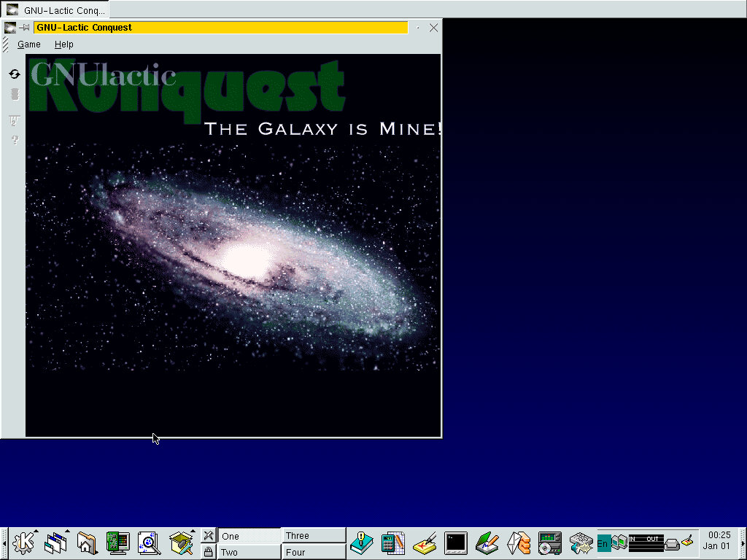Switch to virtual desktop Two
Screen dimensions: 747x560
(249, 552)
